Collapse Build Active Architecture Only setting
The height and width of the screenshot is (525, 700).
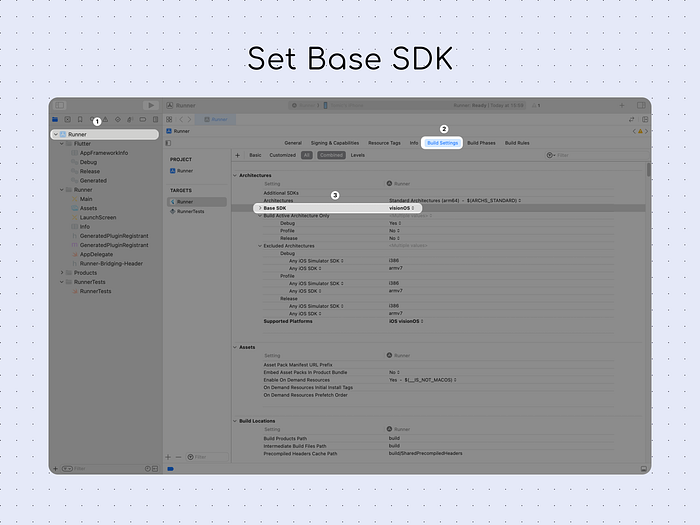click(x=260, y=216)
